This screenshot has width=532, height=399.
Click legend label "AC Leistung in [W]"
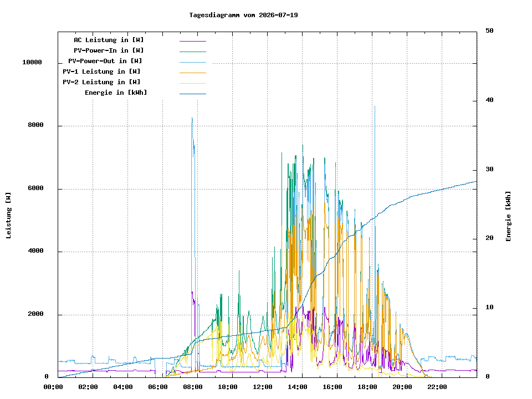[x=109, y=40]
